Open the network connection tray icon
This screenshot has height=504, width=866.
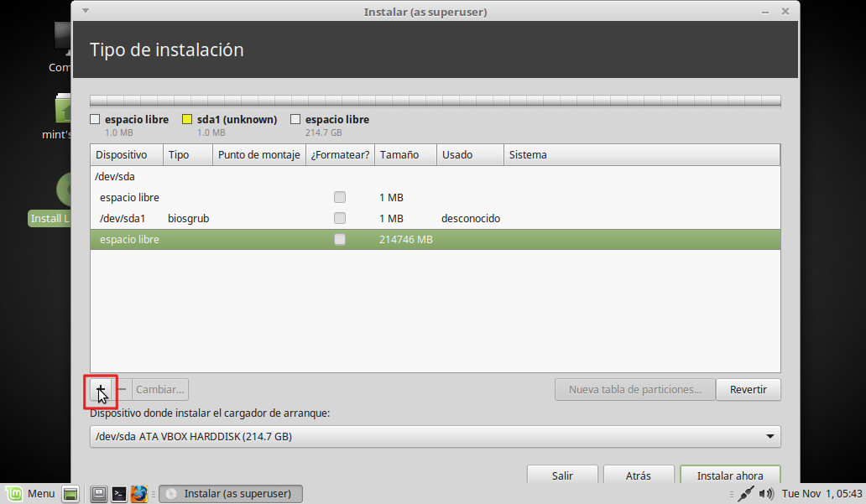[746, 494]
